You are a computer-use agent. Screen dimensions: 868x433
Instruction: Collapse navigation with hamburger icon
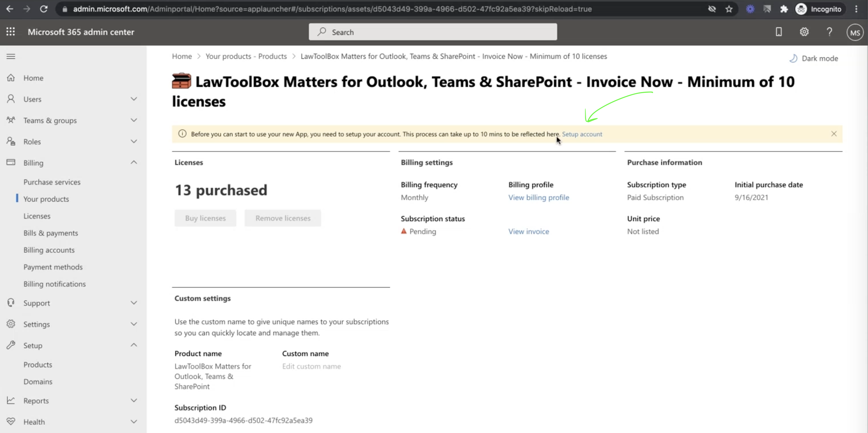11,57
